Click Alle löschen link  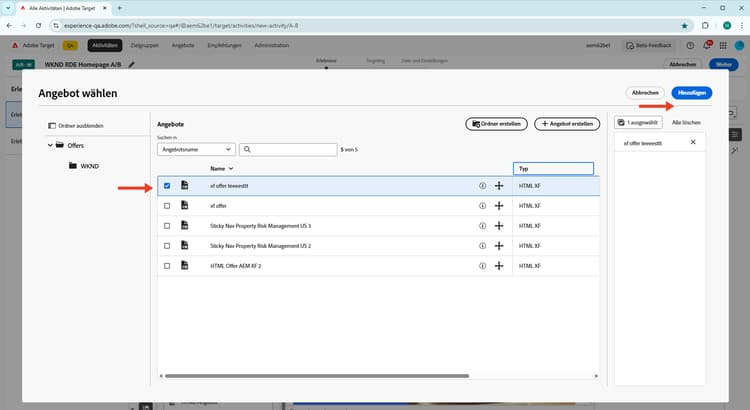point(686,122)
